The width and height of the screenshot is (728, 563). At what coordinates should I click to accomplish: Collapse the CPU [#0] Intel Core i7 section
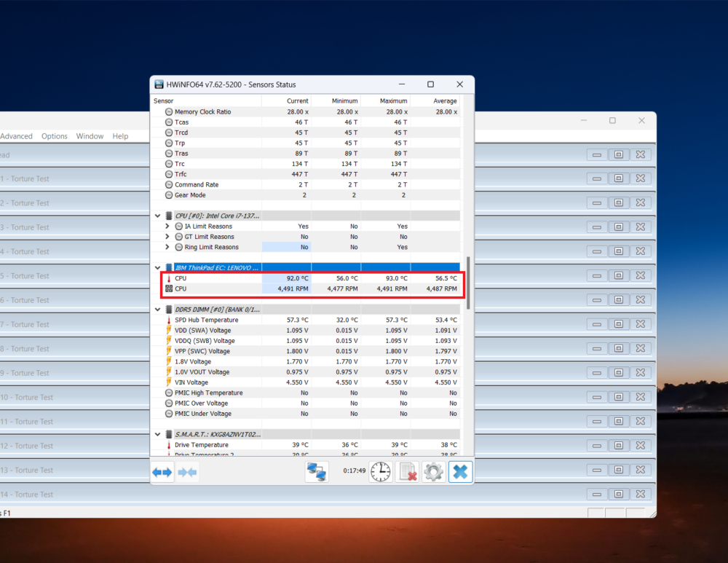pos(157,216)
